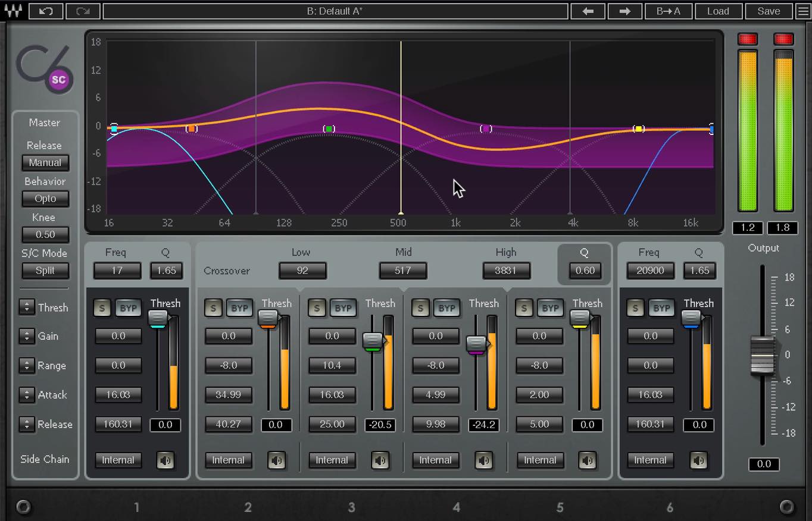Image resolution: width=812 pixels, height=521 pixels.
Task: Load previous preset with left arrow
Action: [x=588, y=11]
